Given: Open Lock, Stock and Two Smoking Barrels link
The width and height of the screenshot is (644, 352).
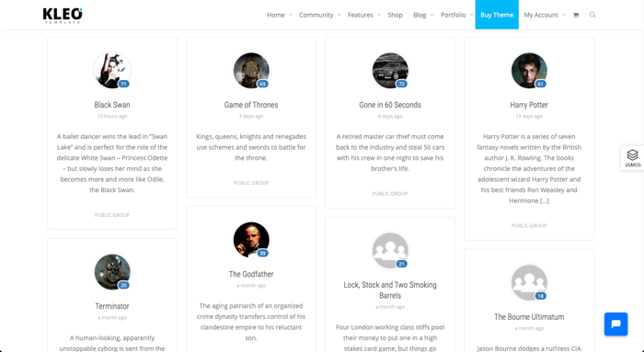Looking at the screenshot, I should point(390,290).
